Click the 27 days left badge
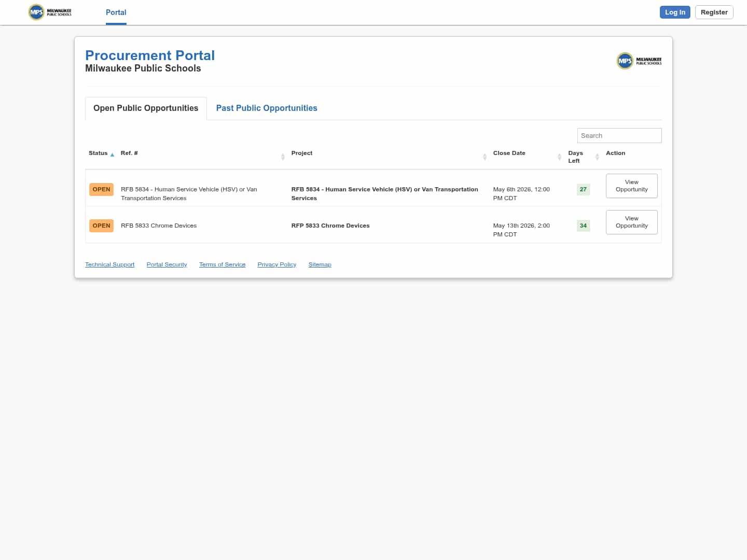Screen dimensions: 747x560 pos(583,189)
